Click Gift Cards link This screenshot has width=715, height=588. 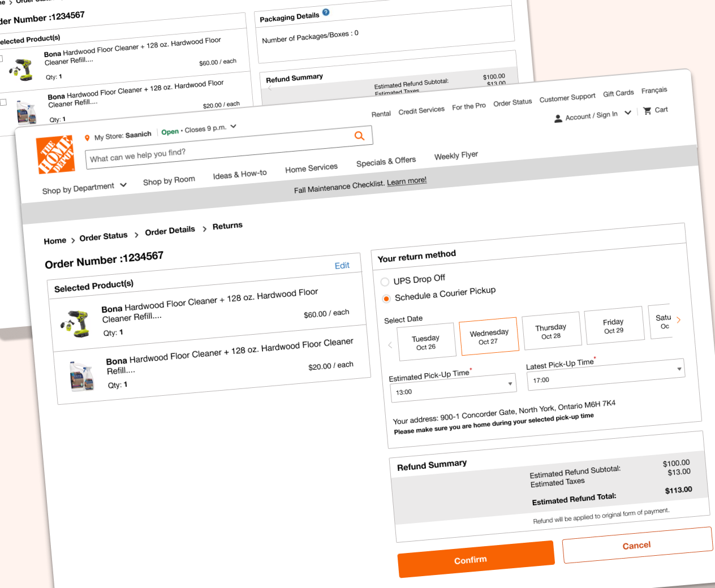click(618, 93)
